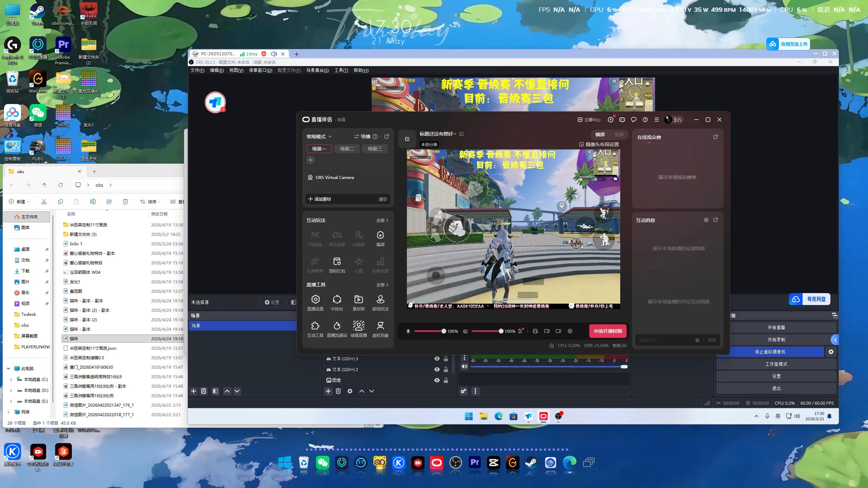Hide the 图像 source in OBS

(437, 380)
